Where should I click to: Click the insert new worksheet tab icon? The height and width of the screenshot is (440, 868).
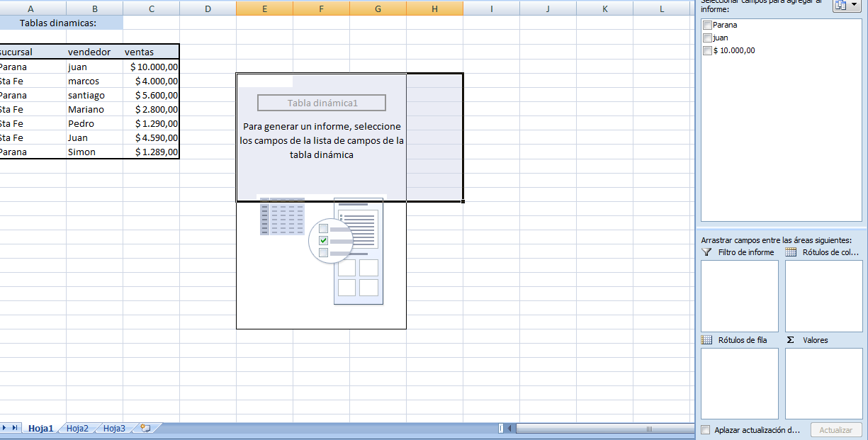coord(146,428)
